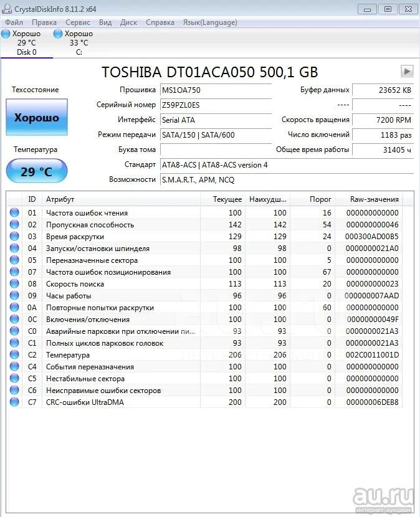Viewport: 420px width, 517px height.
Task: Open the Язык(Language) menu
Action: (x=210, y=22)
